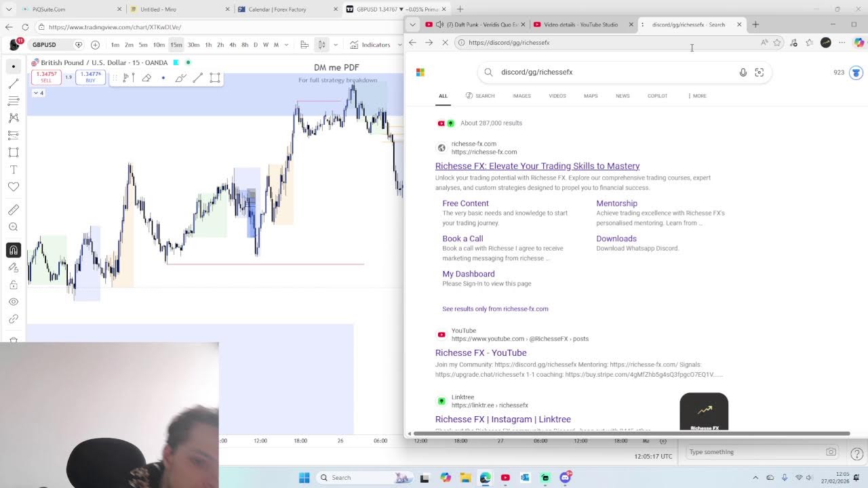Viewport: 868px width, 488px height.
Task: Choose the rectangle tool in floating toolbar
Action: pos(215,78)
